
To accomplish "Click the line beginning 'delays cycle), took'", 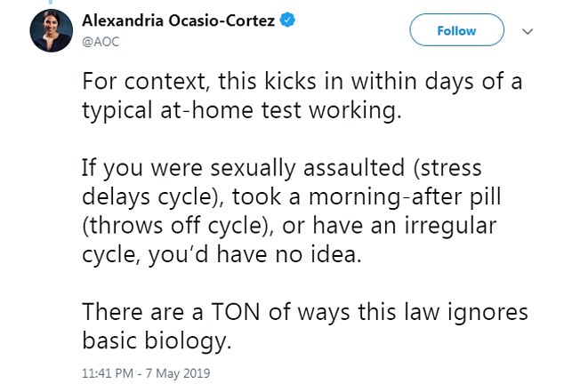I will 292,197.
